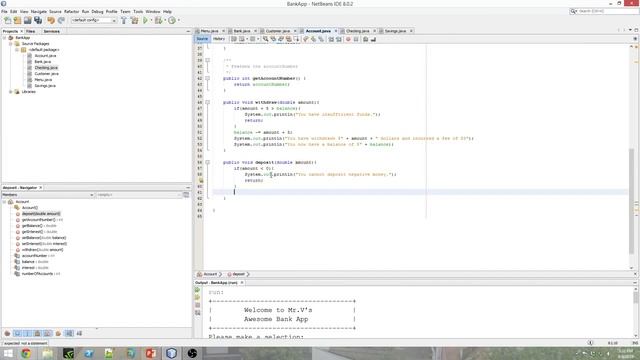Viewport: 640px width, 360px height.
Task: Switch to the Services panel tab
Action: [x=51, y=31]
